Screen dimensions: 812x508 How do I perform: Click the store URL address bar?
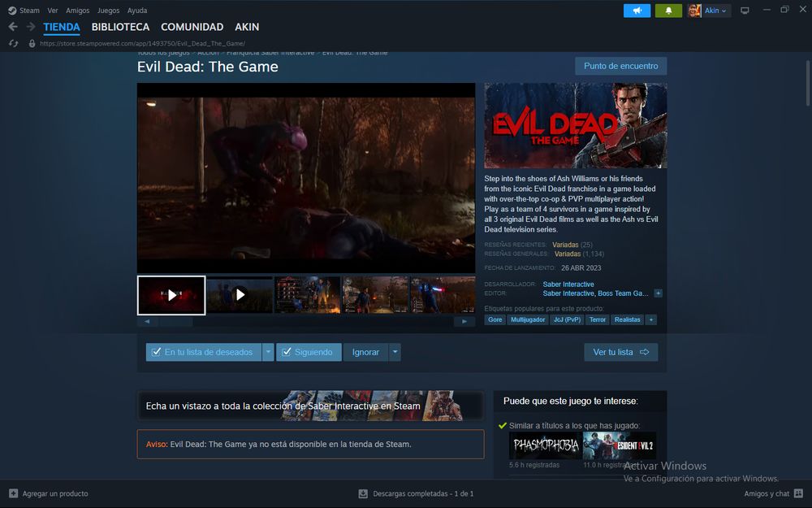pyautogui.click(x=142, y=44)
